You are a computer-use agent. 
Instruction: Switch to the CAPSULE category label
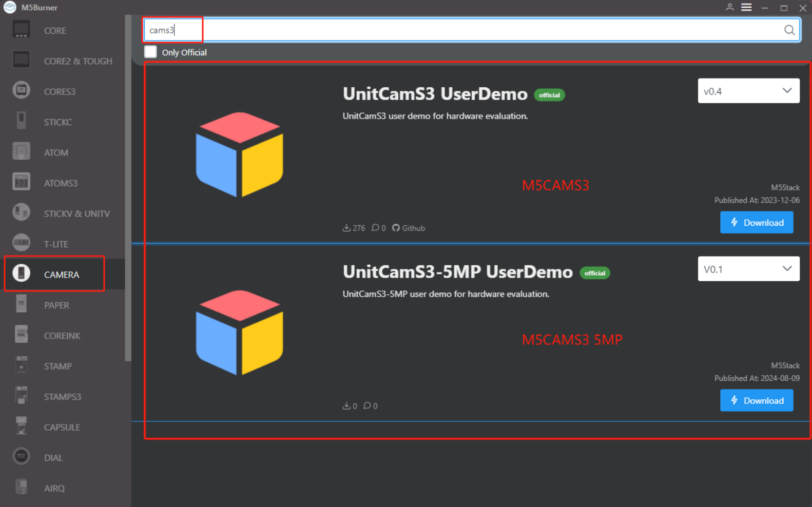coord(62,427)
